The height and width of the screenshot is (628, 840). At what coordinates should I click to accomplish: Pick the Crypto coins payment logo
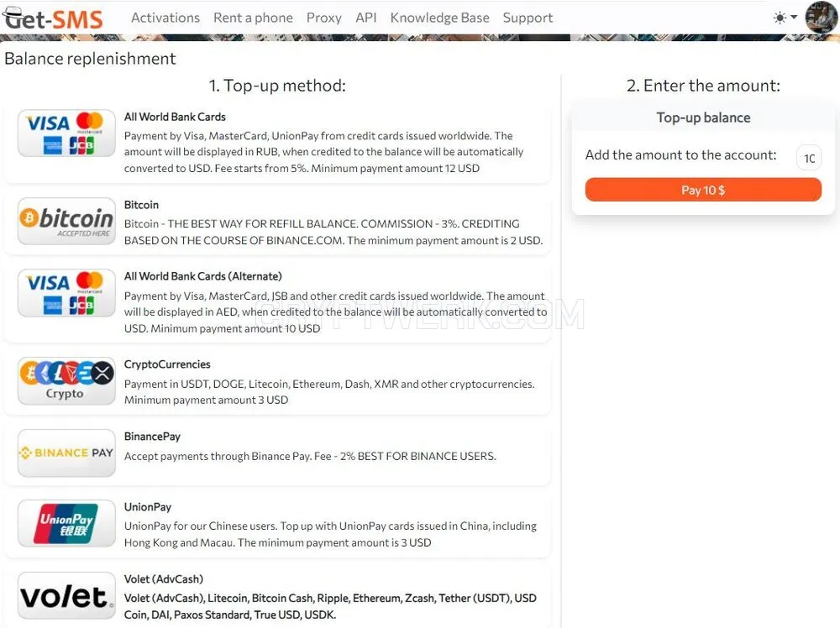point(66,381)
